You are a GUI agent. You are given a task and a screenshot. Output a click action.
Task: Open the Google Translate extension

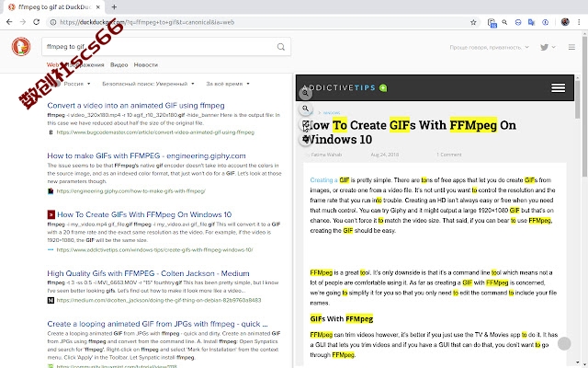[531, 22]
